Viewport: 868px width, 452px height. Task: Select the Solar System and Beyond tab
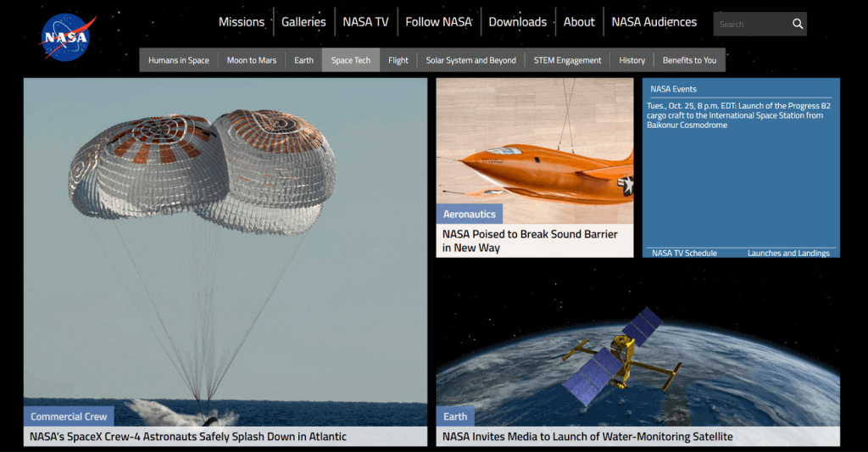point(470,60)
